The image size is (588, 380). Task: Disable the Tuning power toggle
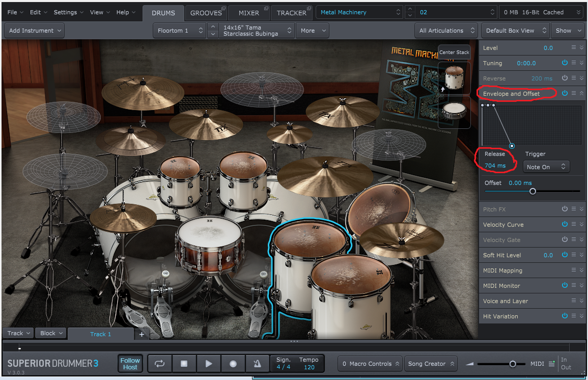pyautogui.click(x=565, y=63)
